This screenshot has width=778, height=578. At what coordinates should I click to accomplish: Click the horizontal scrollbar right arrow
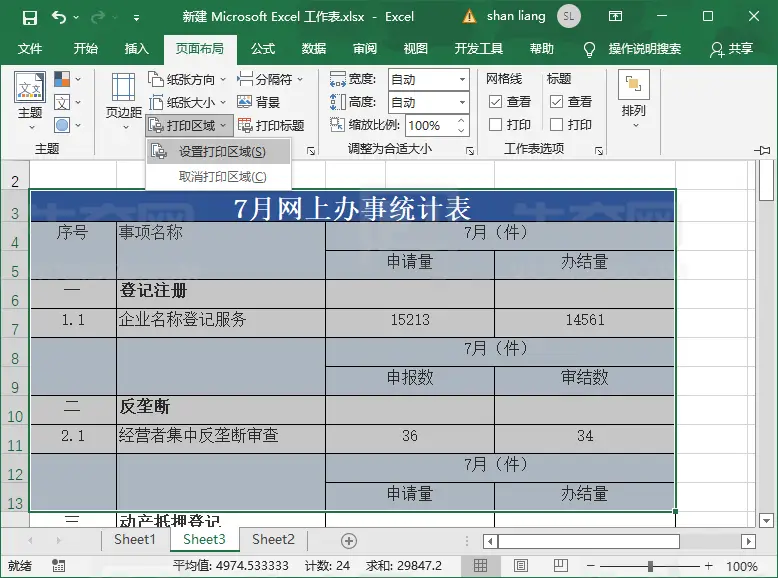pyautogui.click(x=748, y=541)
